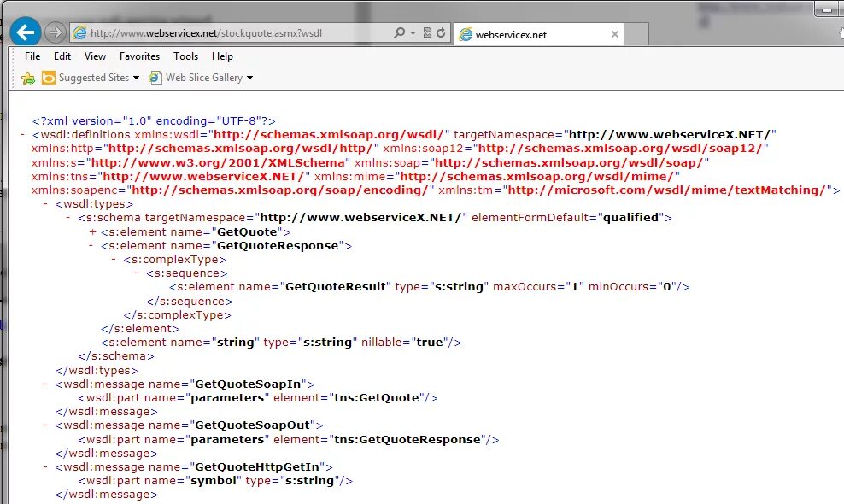844x504 pixels.
Task: Open the Edit menu
Action: click(62, 56)
